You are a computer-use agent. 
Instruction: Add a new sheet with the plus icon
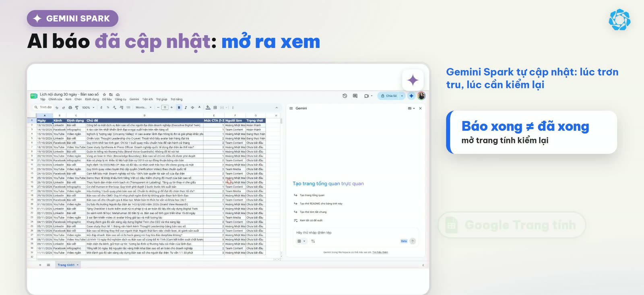[40, 265]
